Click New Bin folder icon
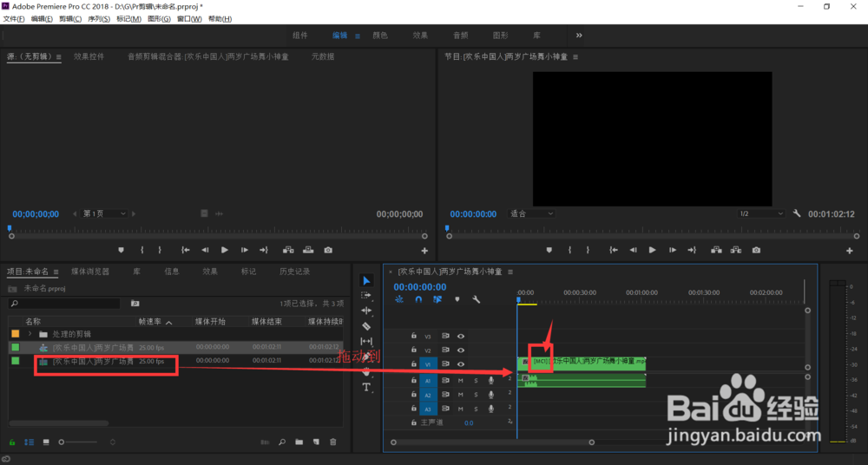 point(299,442)
